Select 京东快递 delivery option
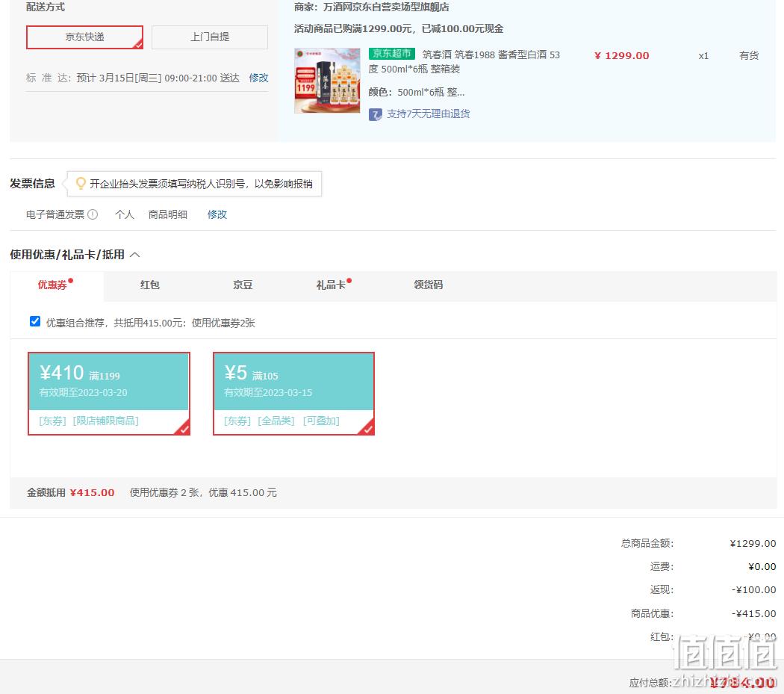784x694 pixels. 84,37
